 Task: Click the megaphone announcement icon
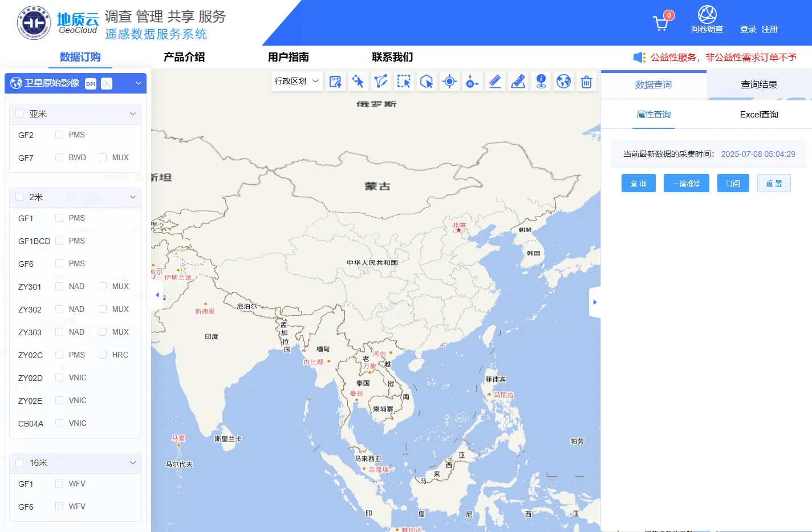[639, 57]
